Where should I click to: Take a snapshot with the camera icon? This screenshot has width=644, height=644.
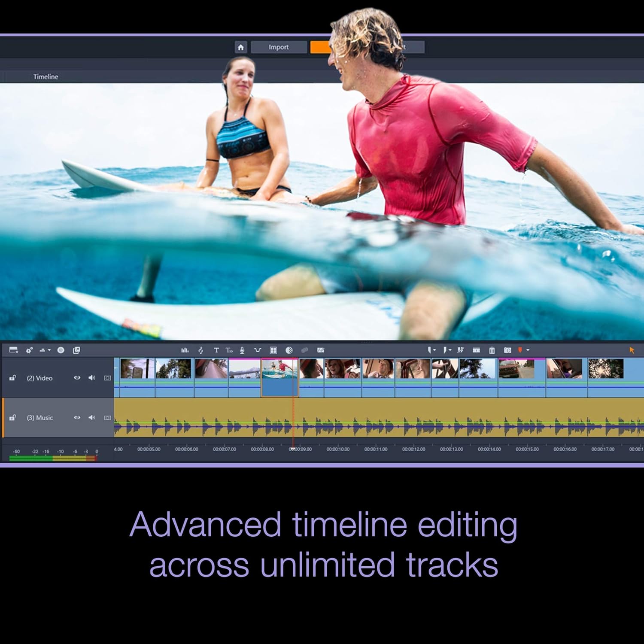507,350
